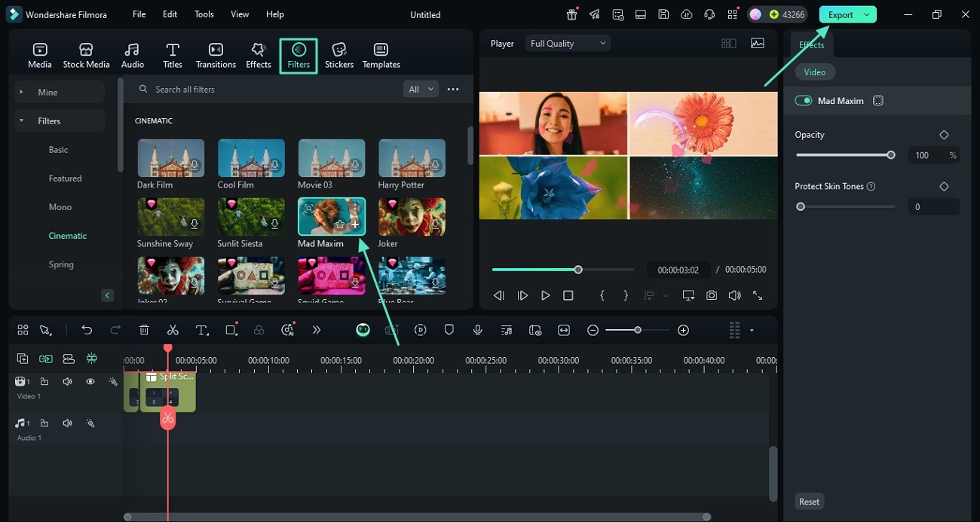Screen dimensions: 980x522
Task: Open the Stickers tab
Action: coord(339,56)
